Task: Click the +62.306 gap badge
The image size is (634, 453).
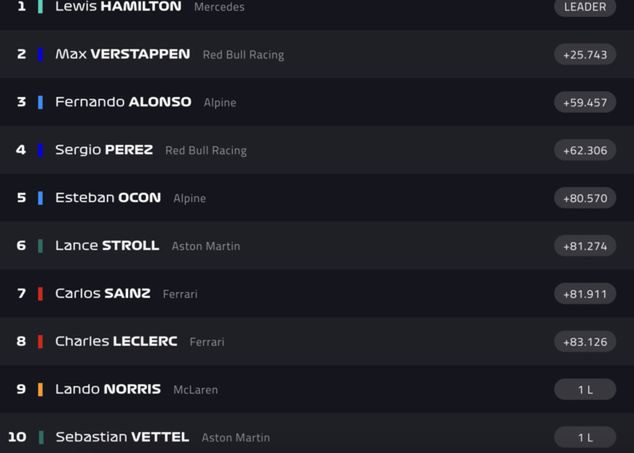Action: pos(585,150)
